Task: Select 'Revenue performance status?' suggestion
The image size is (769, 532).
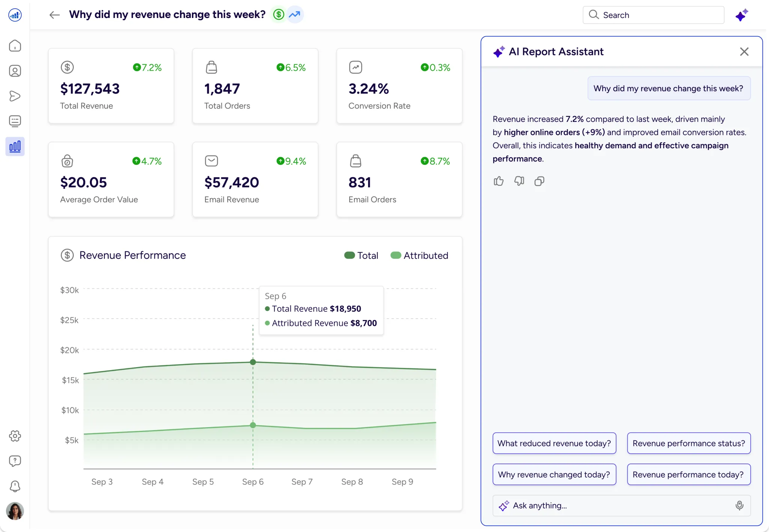Action: (688, 443)
